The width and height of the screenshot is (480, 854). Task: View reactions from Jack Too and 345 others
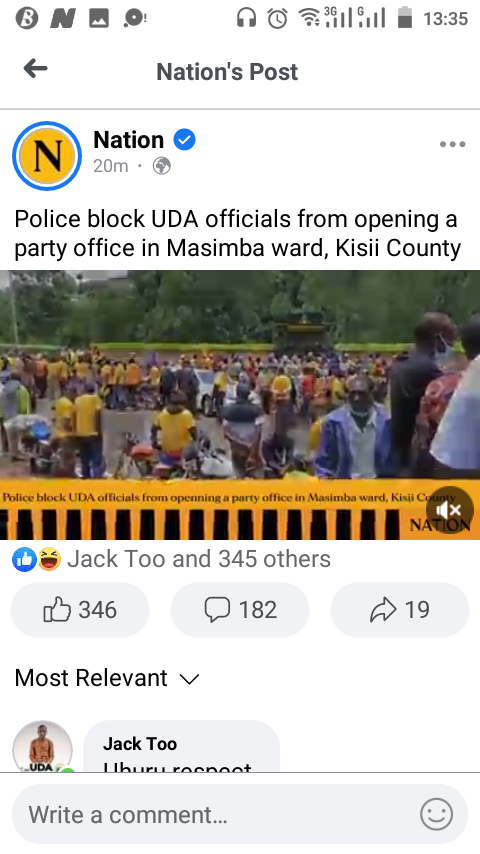click(x=199, y=559)
